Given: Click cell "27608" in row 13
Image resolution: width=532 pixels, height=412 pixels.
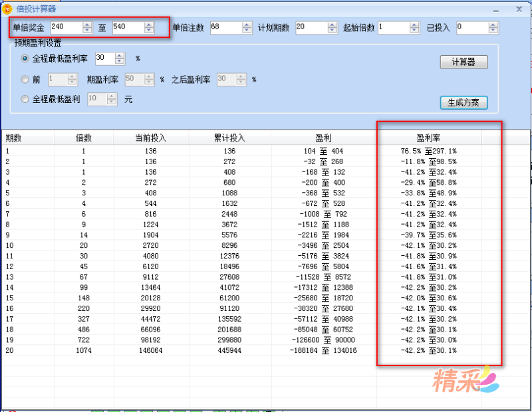Looking at the screenshot, I should [229, 277].
